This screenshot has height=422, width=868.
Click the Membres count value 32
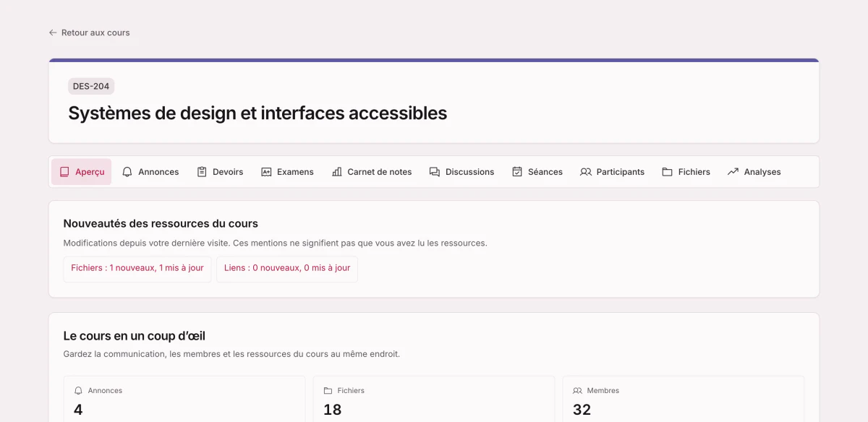tap(582, 410)
